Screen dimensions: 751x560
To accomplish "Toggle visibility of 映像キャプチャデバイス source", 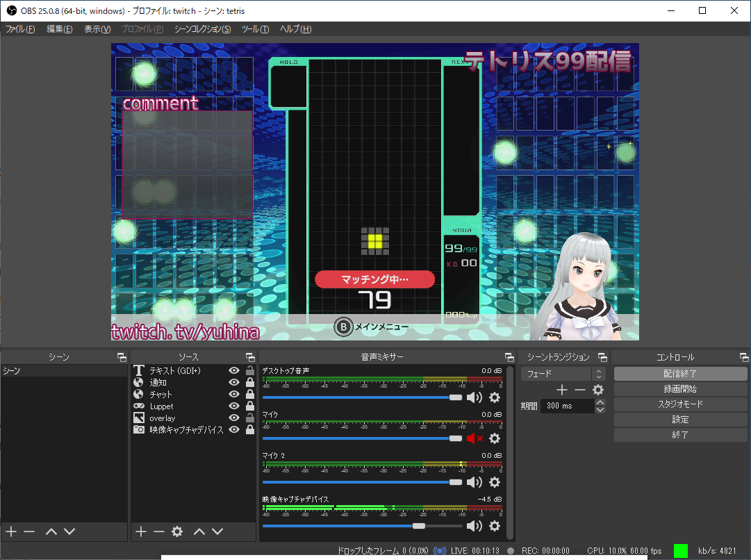I will pos(234,429).
